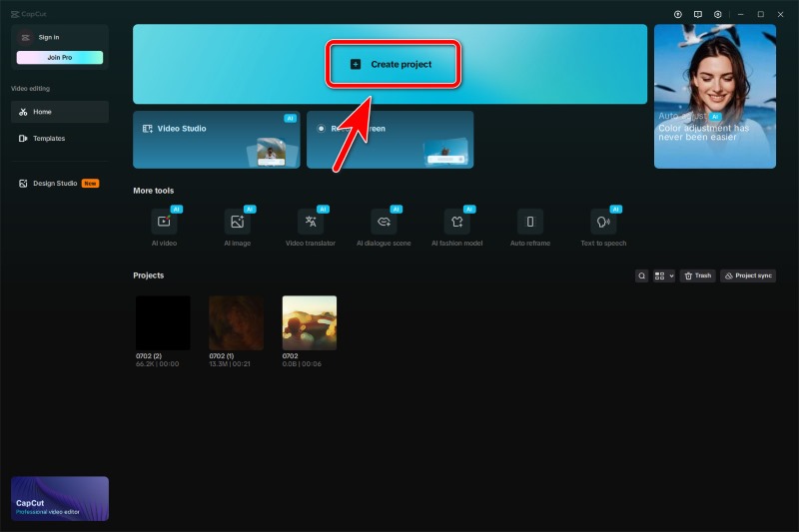This screenshot has width=799, height=532.
Task: Click the Record screen radio-style icon
Action: pos(321,129)
